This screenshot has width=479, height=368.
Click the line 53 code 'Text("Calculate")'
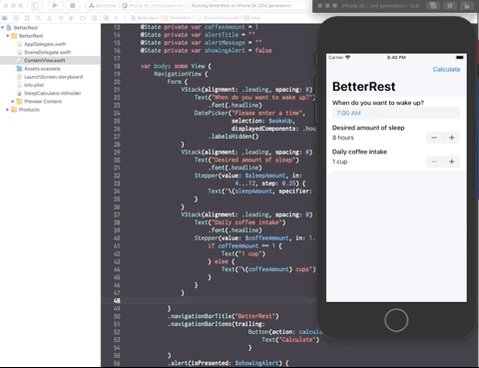pyautogui.click(x=290, y=340)
